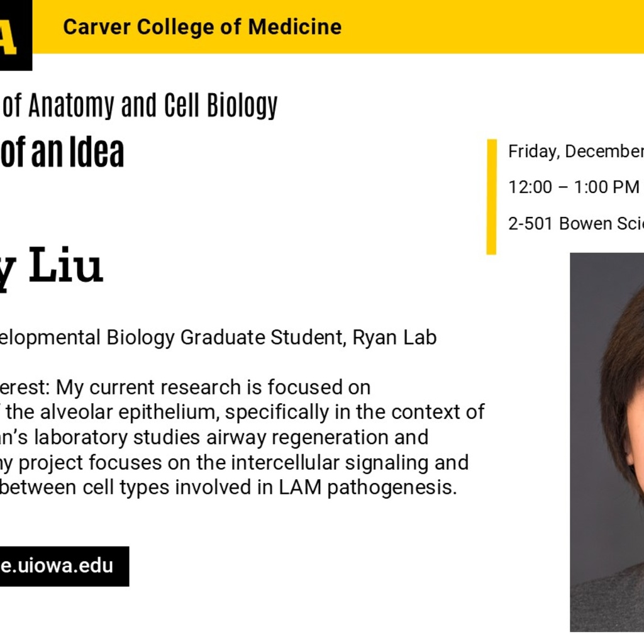Screen dimensions: 644x644
Task: Click the 12:00 – 1:00 PM time text
Action: [574, 187]
